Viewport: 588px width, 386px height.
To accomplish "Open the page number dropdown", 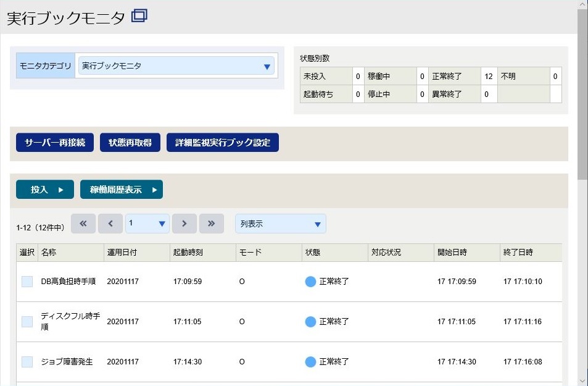I will (147, 224).
